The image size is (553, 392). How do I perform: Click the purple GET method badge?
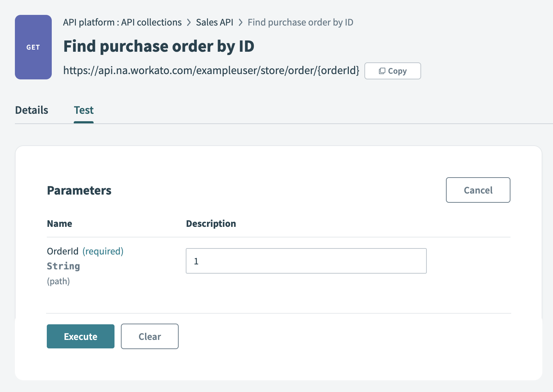(33, 47)
